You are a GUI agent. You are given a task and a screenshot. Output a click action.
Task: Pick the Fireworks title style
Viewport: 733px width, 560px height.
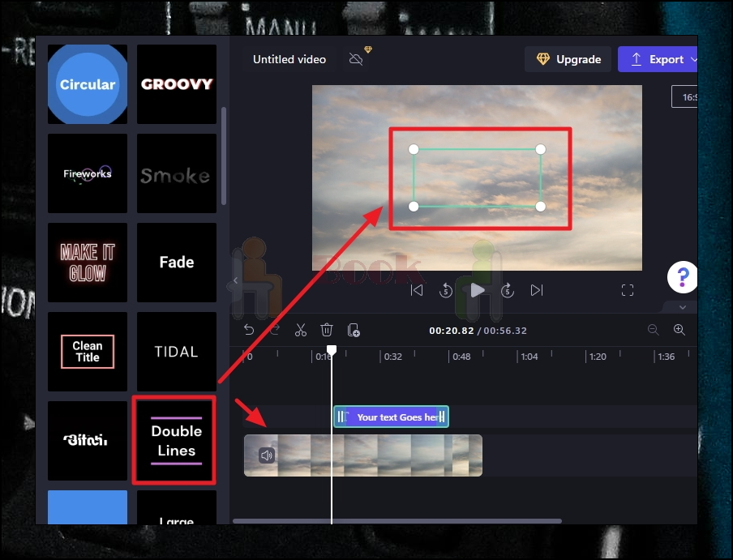(88, 173)
